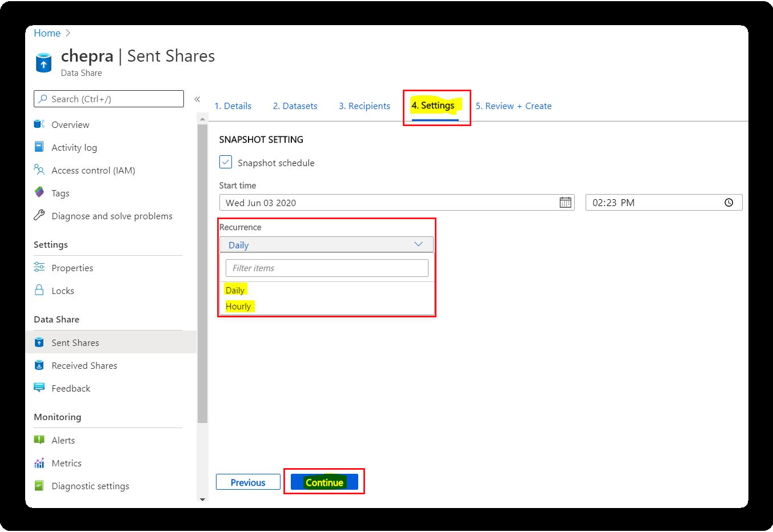Click the Diagnose wrench icon
The height and width of the screenshot is (532, 773).
point(39,215)
